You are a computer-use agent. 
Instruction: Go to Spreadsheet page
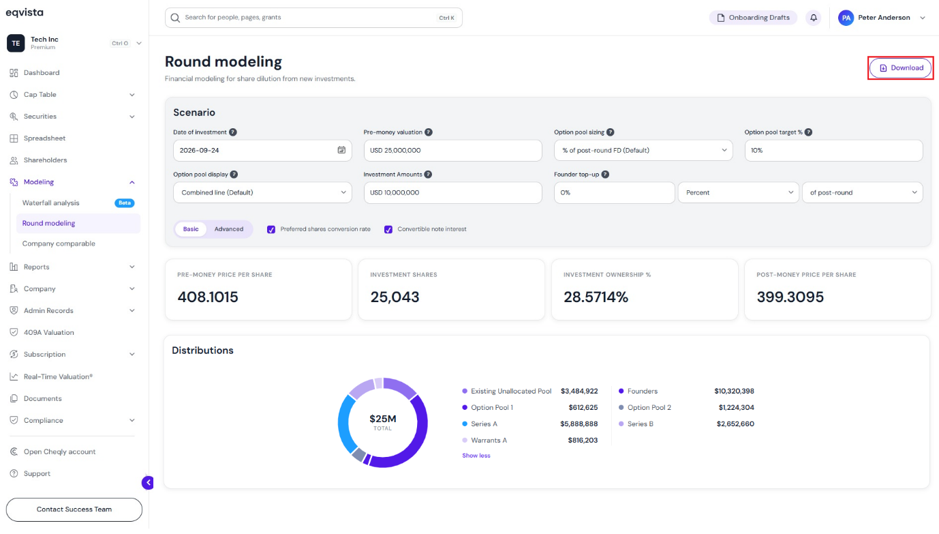44,138
